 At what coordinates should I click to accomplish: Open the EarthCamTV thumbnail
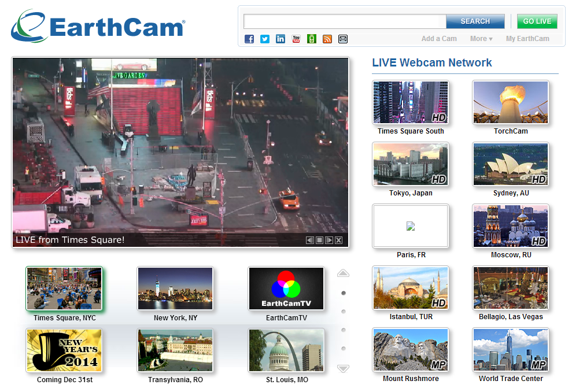(x=286, y=289)
